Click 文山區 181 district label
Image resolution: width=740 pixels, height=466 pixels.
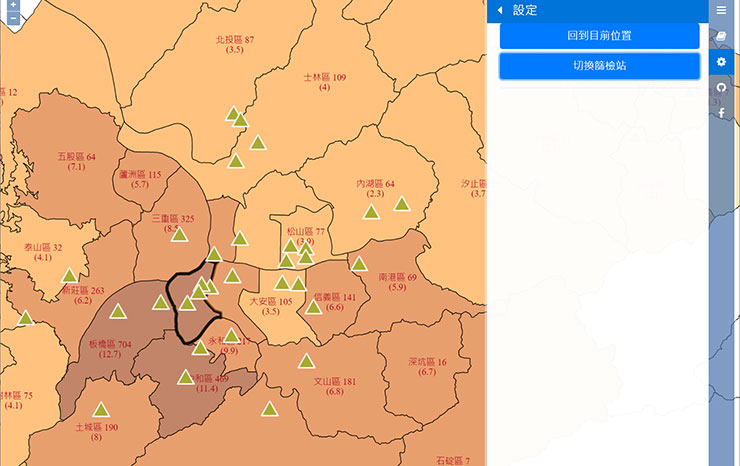point(335,381)
